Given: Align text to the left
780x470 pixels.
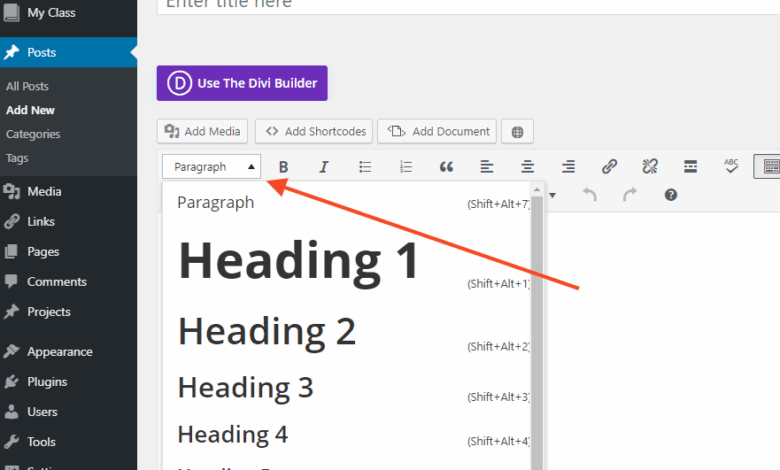Looking at the screenshot, I should tap(487, 167).
